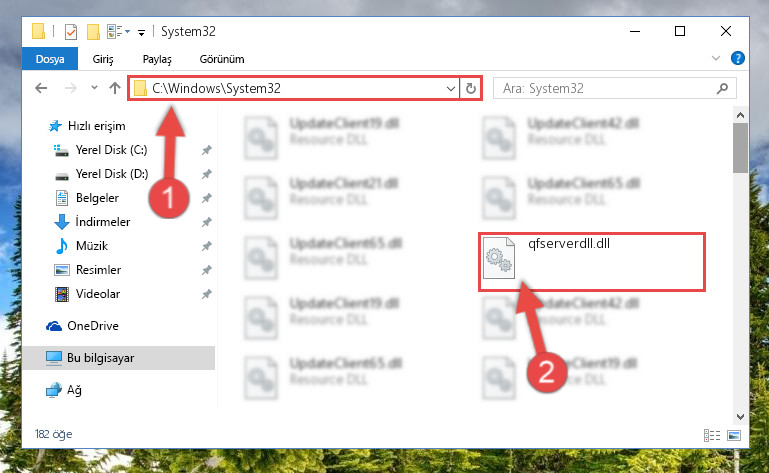Click the Back navigation arrow

[41, 88]
